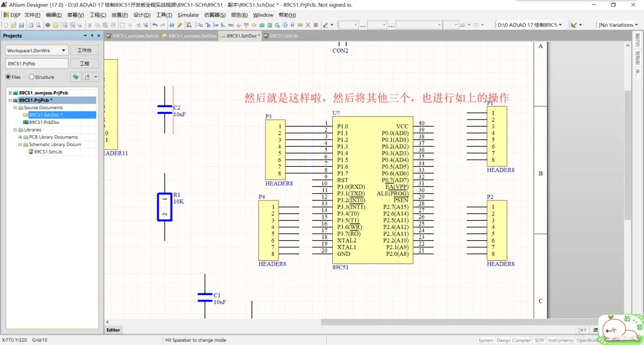Viewport: 644px width, 345px height.
Task: Collapse the Schematic Library Documents folder
Action: (20, 145)
